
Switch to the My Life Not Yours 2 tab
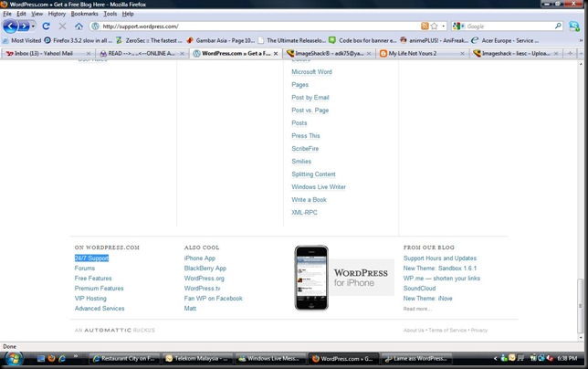click(423, 53)
